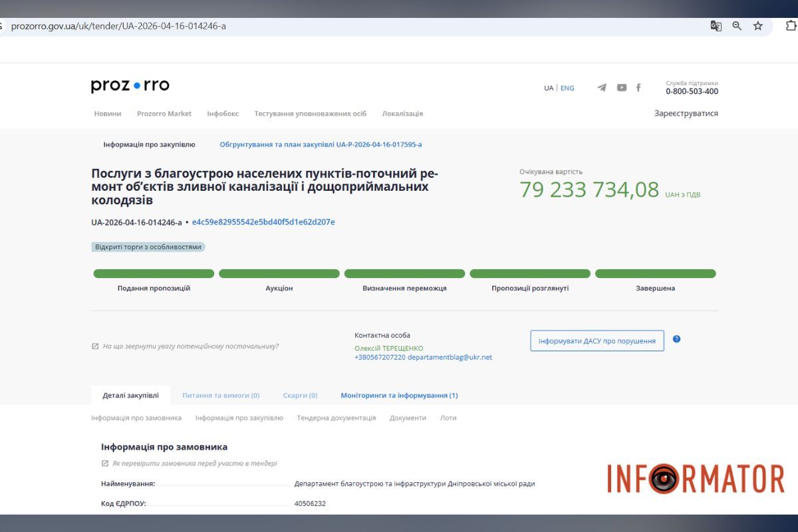Viewport: 798px width, 532px height.
Task: Switch to Питання та вимоги (0) tab
Action: pos(221,395)
